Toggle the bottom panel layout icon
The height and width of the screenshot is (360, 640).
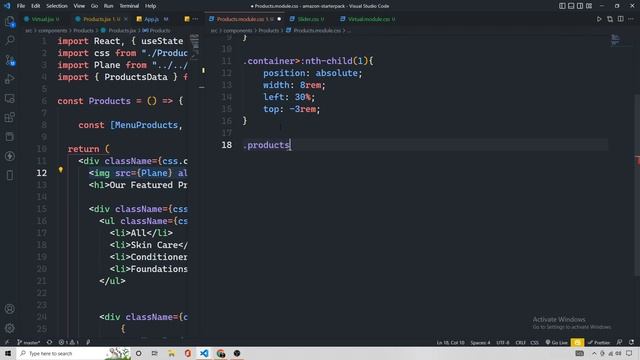coord(571,6)
